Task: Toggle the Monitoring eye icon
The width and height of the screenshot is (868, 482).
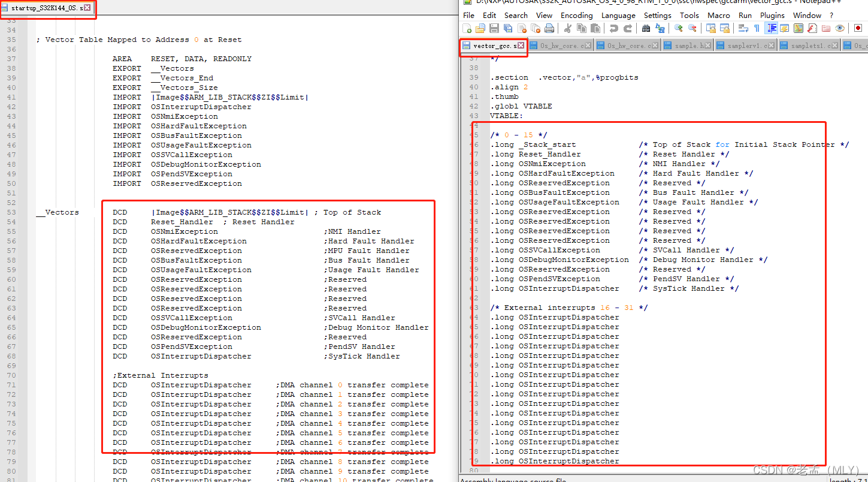Action: click(840, 28)
